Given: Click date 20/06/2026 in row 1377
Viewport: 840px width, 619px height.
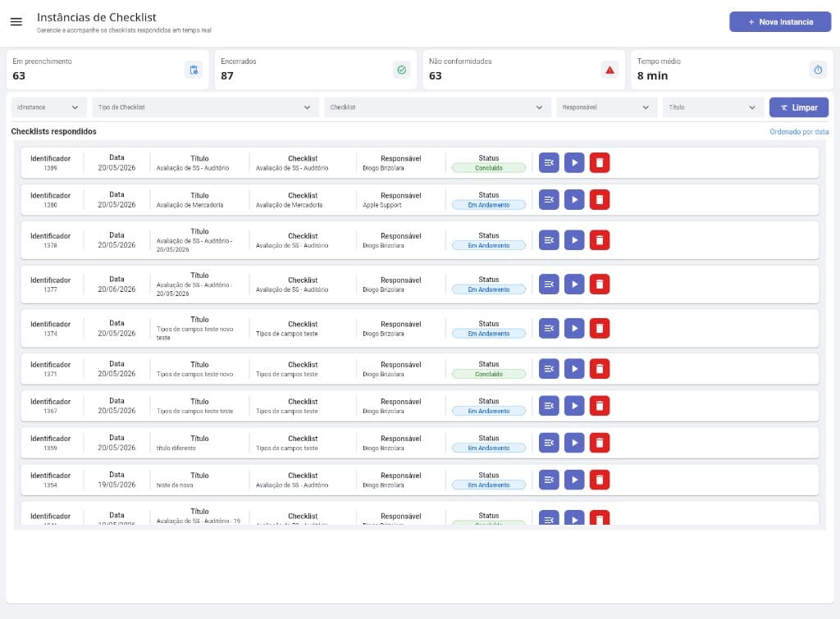Looking at the screenshot, I should coord(116,289).
